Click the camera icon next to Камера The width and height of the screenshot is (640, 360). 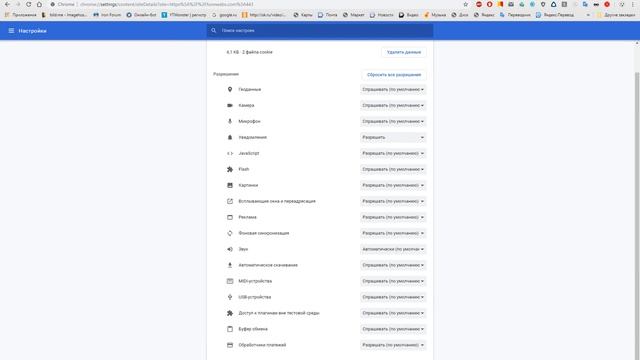pos(230,105)
